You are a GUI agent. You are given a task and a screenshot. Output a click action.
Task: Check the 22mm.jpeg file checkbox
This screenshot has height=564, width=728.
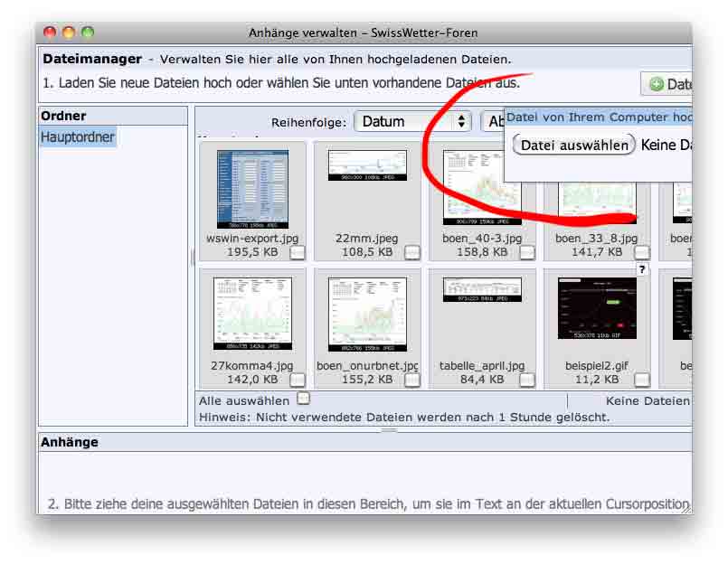pyautogui.click(x=412, y=253)
